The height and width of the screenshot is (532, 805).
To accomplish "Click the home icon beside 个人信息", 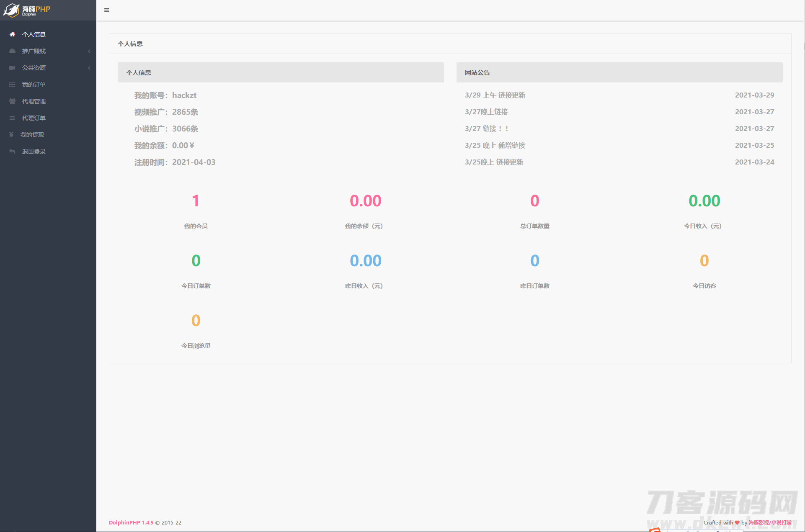I will [12, 34].
